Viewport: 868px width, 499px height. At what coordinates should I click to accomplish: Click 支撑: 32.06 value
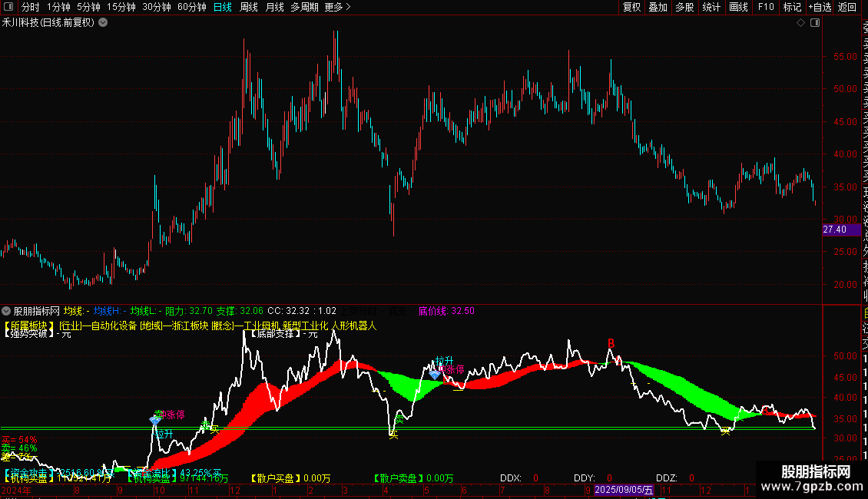(x=240, y=311)
